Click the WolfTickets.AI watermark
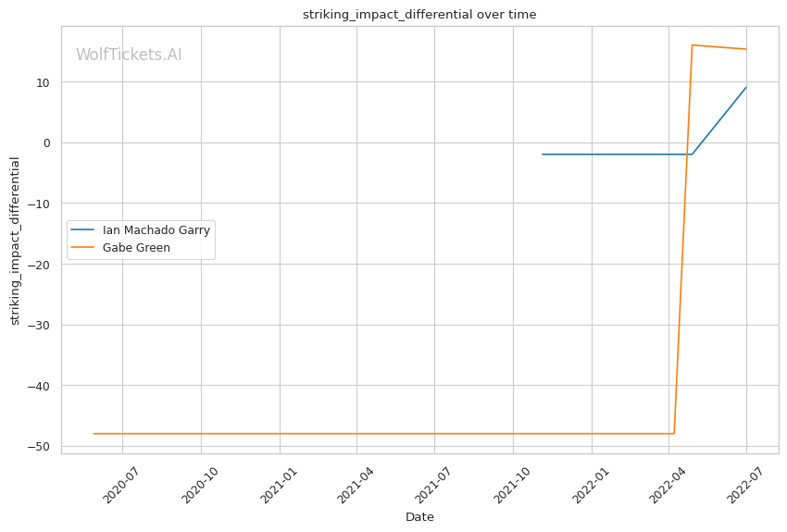 129,55
